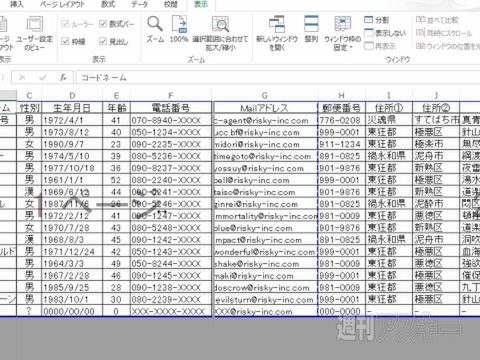Toggle the ルーラー ruler checkbox
Viewport: 480px width, 360px height.
[x=77, y=24]
